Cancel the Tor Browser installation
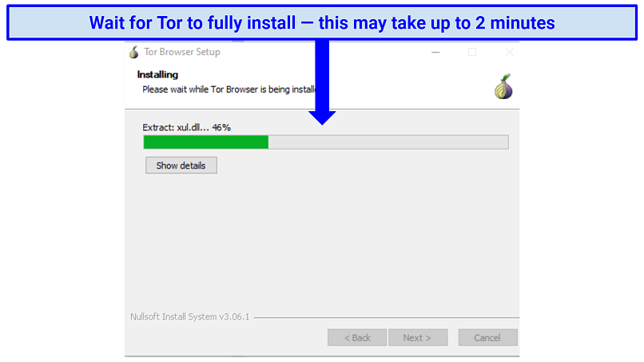The height and width of the screenshot is (362, 644). (x=487, y=337)
